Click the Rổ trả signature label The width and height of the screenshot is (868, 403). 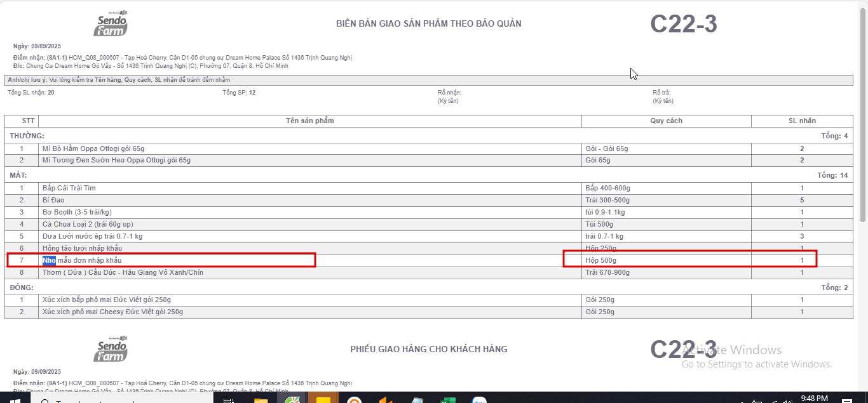[x=662, y=93]
